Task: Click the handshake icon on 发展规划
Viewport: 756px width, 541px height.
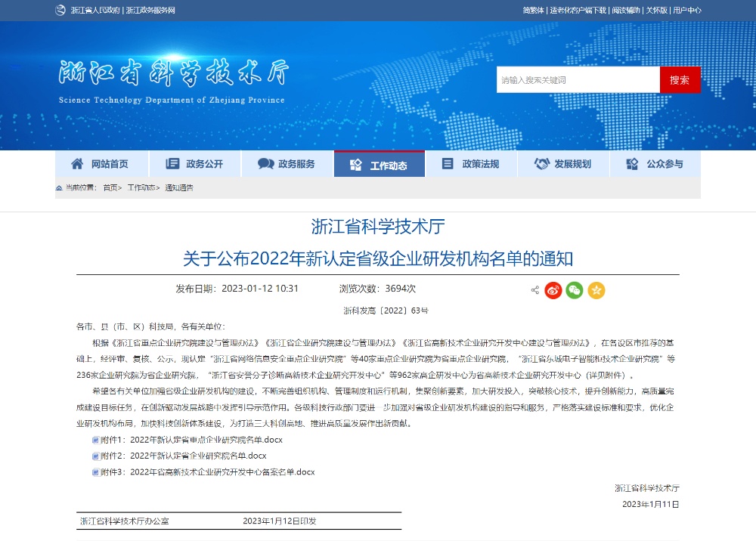Action: coord(541,164)
